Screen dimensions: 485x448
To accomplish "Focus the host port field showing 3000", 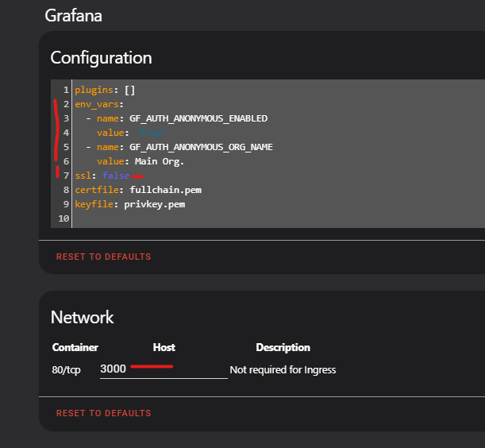I will click(x=163, y=370).
